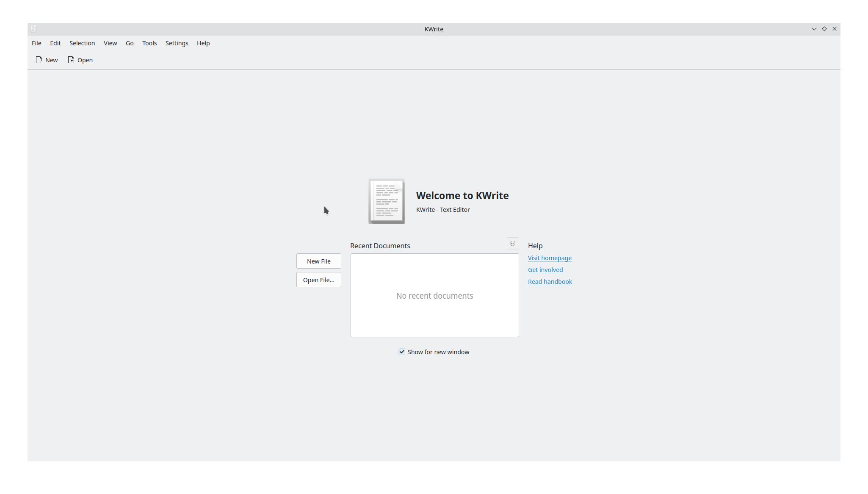Screen dimensions: 868x494
Task: Follow the Get involved link
Action: coord(545,270)
